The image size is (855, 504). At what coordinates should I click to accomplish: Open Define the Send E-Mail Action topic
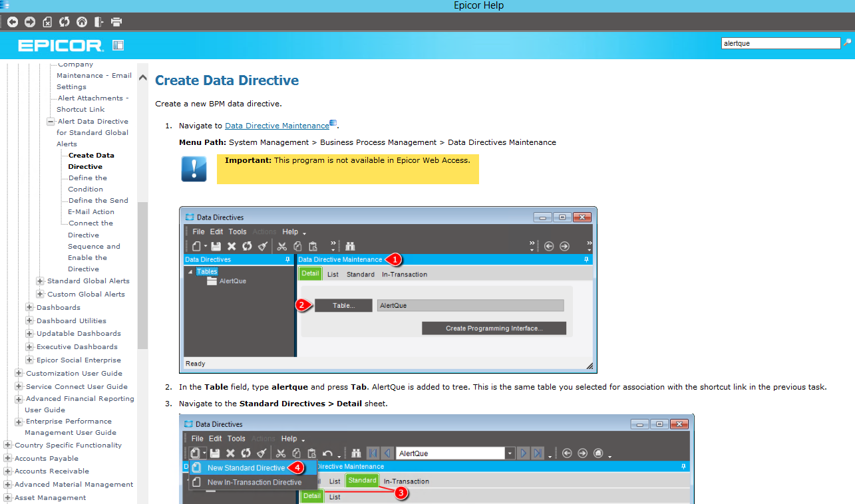(x=98, y=206)
